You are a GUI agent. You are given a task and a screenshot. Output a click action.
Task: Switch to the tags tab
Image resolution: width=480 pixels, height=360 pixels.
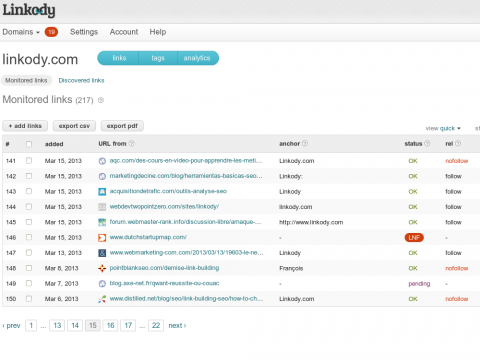(158, 58)
